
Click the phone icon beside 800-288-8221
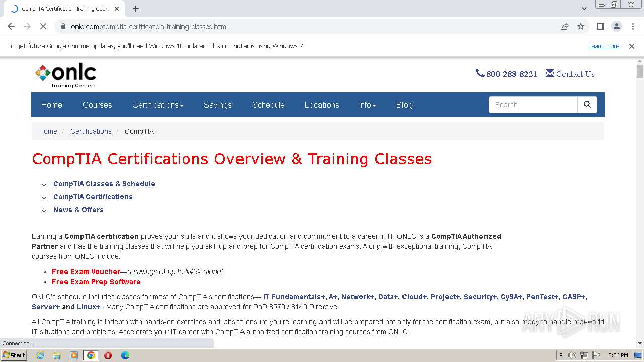(480, 73)
